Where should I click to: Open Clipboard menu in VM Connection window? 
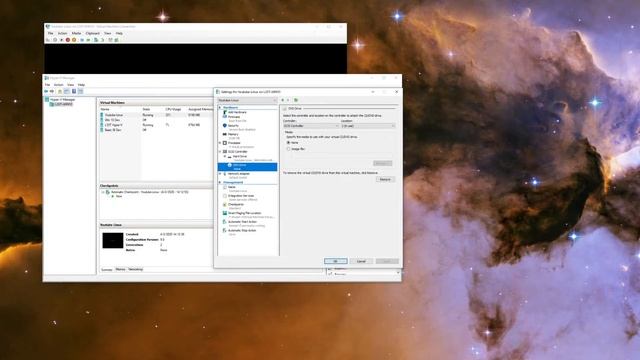click(93, 33)
